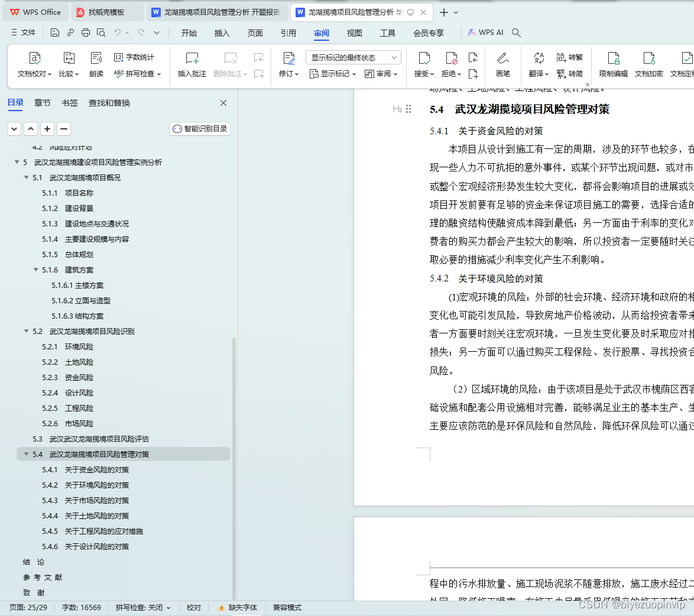Select the 画笔 pen tool
The image size is (694, 616).
pyautogui.click(x=503, y=64)
